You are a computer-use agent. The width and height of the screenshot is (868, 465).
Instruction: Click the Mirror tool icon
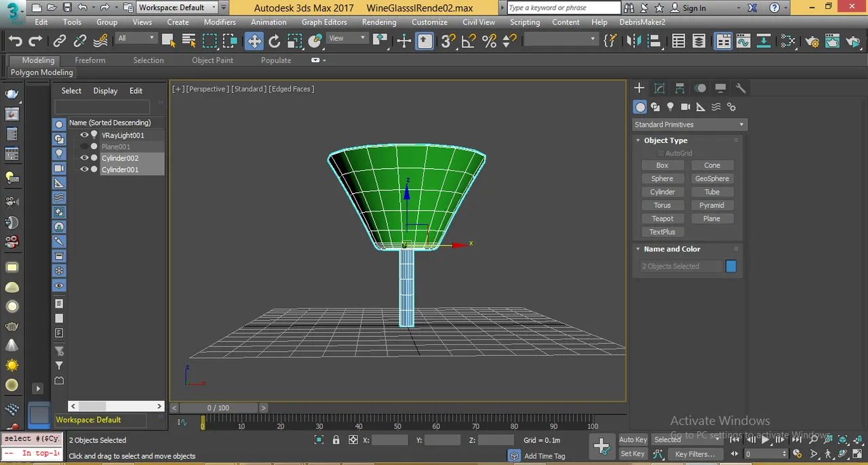pos(634,41)
